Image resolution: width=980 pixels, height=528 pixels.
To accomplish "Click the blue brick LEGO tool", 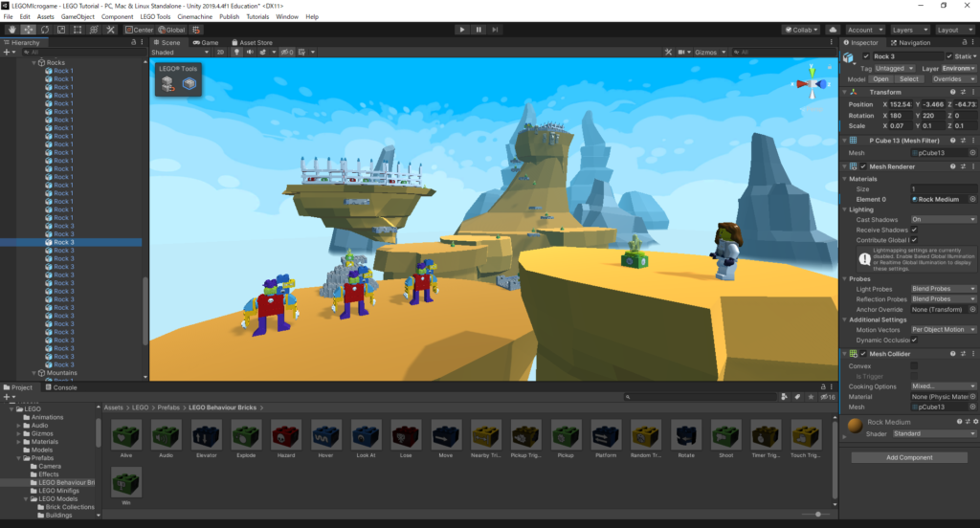I will (x=189, y=84).
